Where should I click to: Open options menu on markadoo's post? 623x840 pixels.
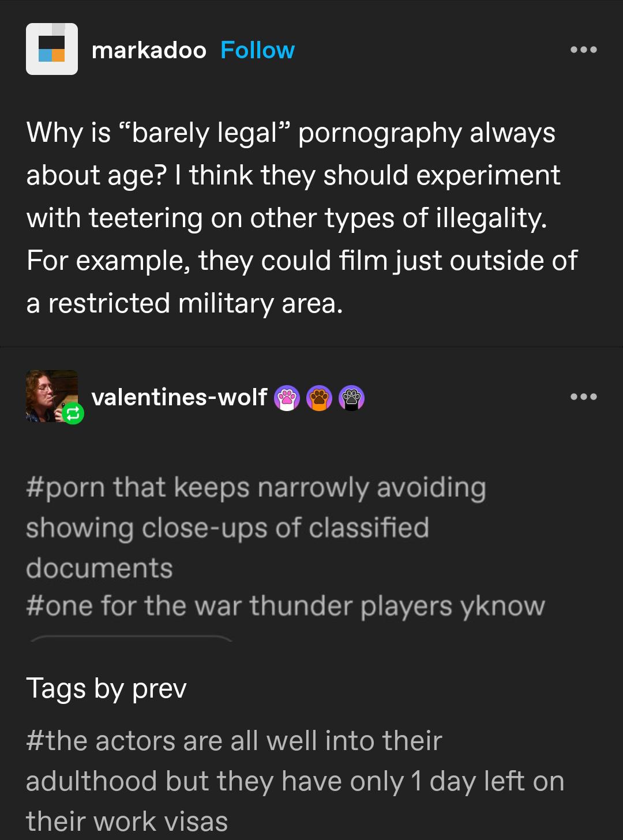(x=583, y=50)
